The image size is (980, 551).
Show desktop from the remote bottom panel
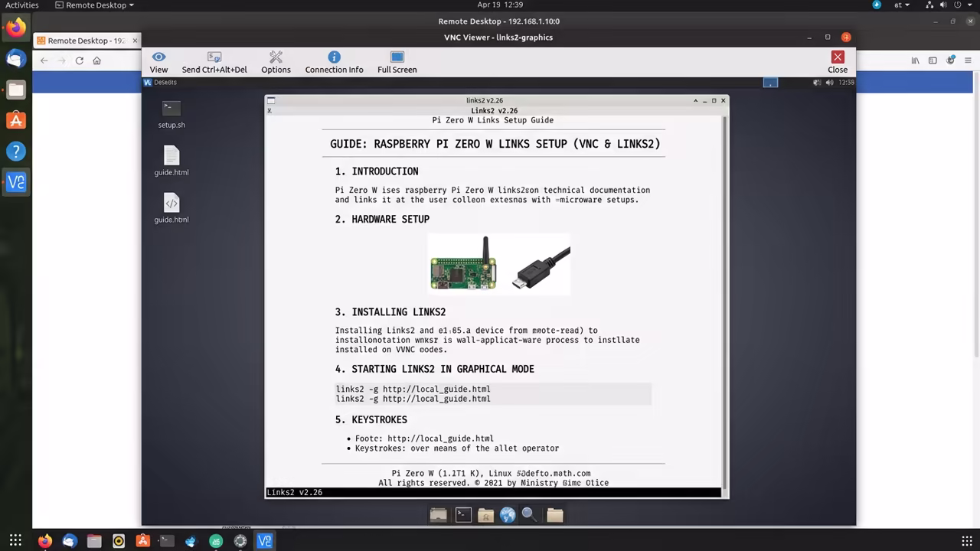[438, 515]
